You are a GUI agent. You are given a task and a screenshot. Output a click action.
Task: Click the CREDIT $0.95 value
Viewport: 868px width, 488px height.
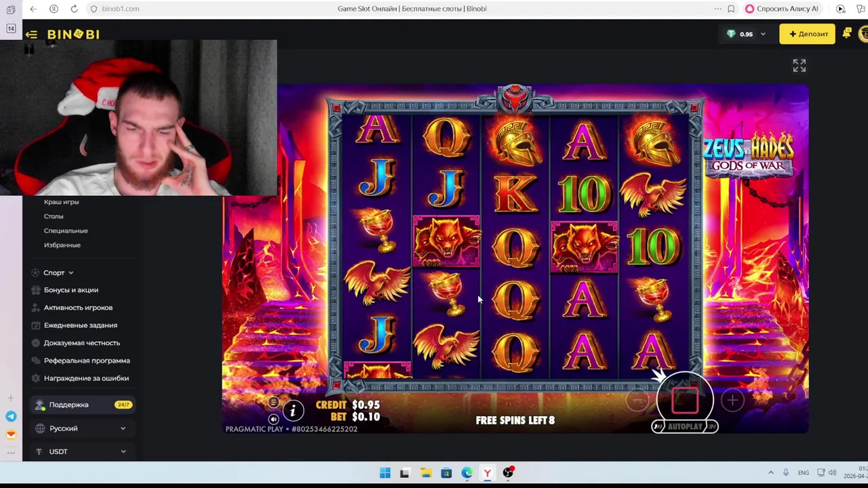coord(366,405)
